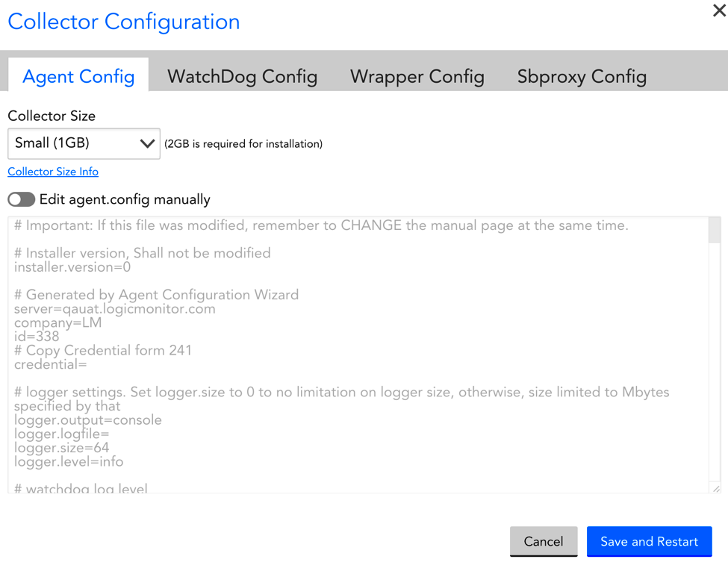Open the Collector Size Info link
The width and height of the screenshot is (728, 571).
coord(53,172)
